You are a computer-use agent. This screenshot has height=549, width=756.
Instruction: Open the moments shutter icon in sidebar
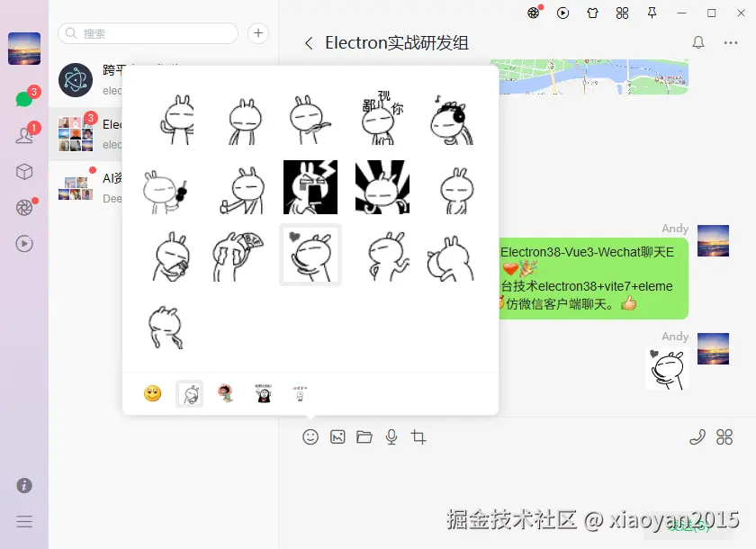click(x=24, y=207)
